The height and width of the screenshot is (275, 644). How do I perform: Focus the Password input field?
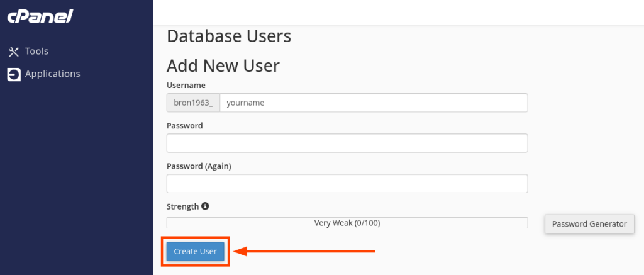pos(347,143)
